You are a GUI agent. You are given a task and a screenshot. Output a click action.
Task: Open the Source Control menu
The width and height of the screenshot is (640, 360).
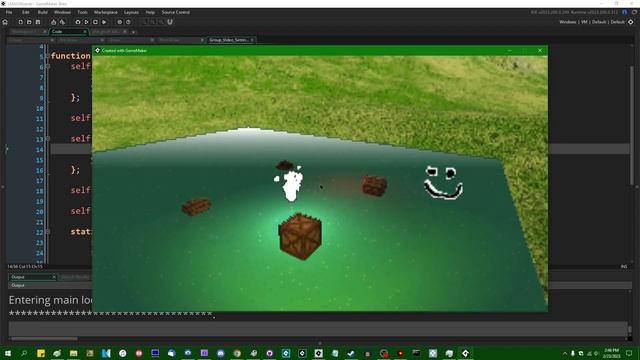pos(176,12)
